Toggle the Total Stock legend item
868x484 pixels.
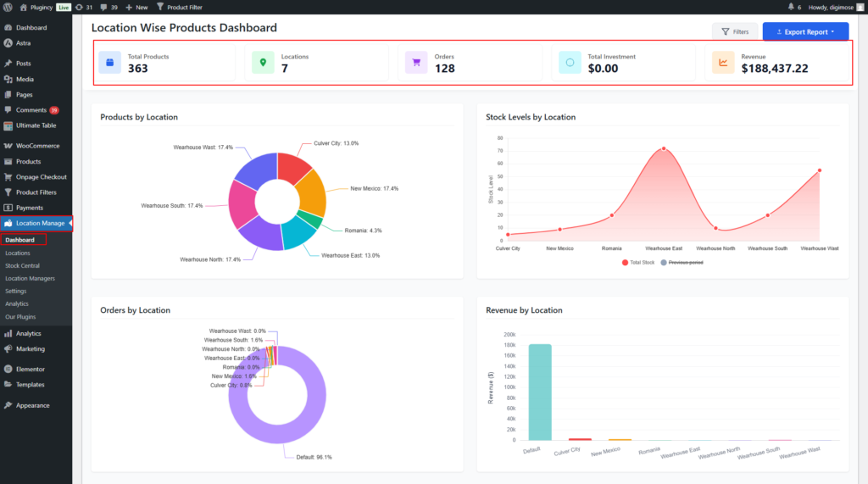pyautogui.click(x=637, y=263)
